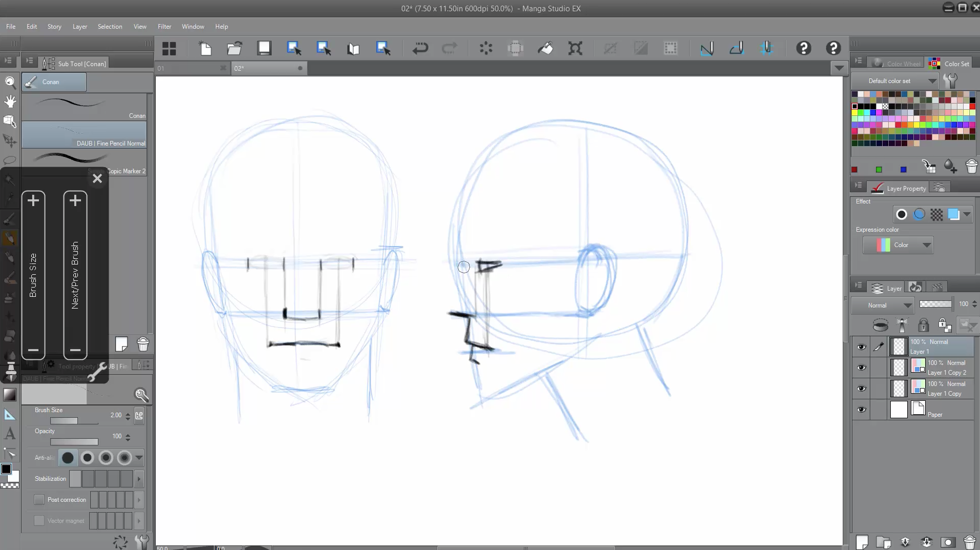The height and width of the screenshot is (550, 980).
Task: Adjust the Opacity slider
Action: click(74, 442)
